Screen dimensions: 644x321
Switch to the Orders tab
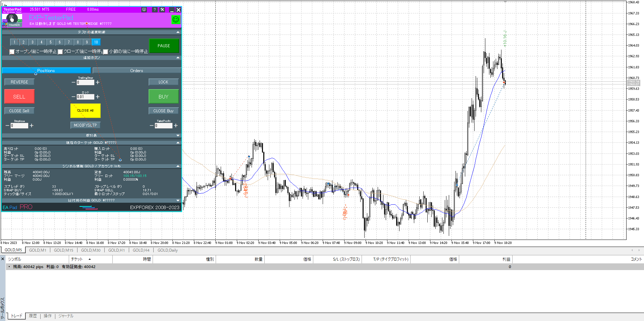click(x=137, y=71)
